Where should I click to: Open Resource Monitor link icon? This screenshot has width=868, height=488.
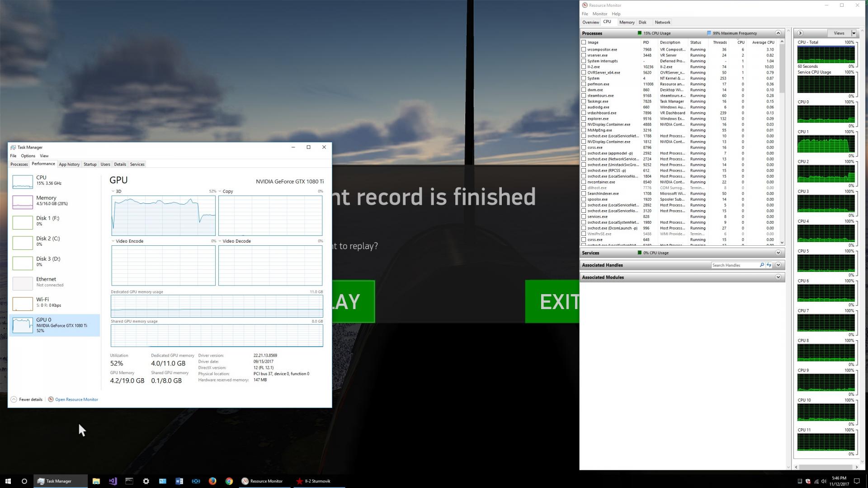51,399
